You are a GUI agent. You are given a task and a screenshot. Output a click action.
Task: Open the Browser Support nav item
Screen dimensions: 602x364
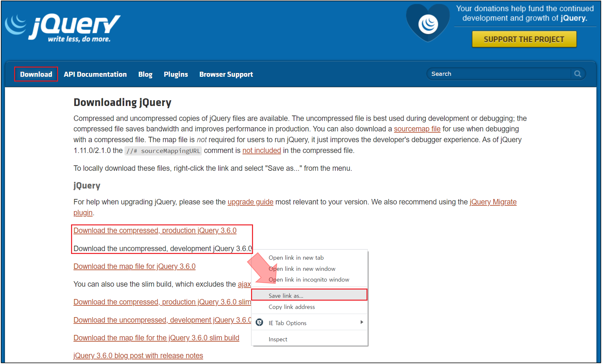tap(226, 74)
